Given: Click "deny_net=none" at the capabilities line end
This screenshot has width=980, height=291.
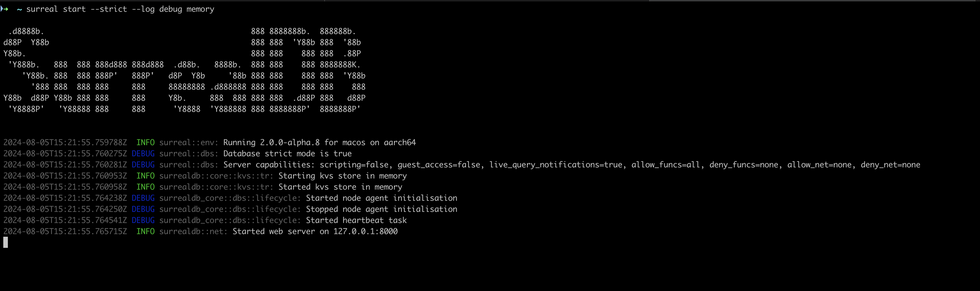Looking at the screenshot, I should coord(890,165).
